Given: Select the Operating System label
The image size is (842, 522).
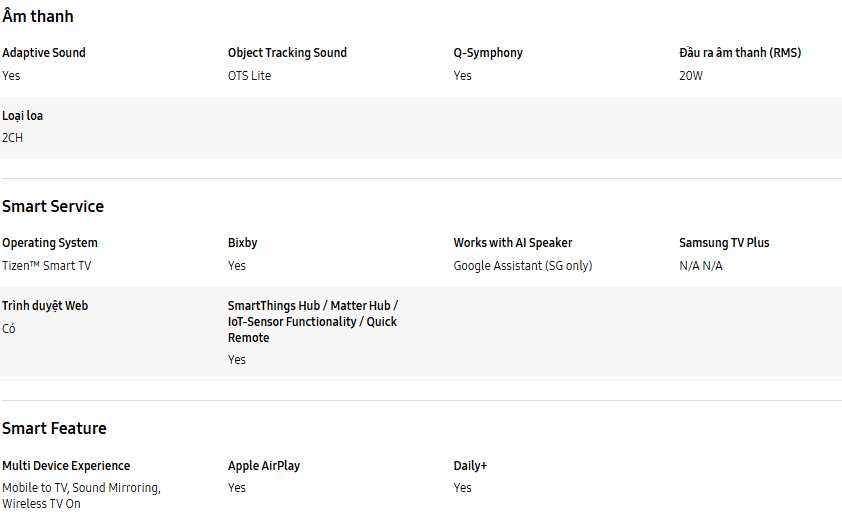Looking at the screenshot, I should pos(50,243).
